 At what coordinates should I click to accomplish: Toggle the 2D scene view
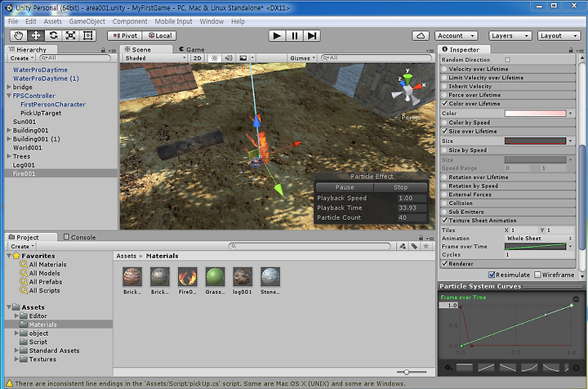click(x=198, y=58)
